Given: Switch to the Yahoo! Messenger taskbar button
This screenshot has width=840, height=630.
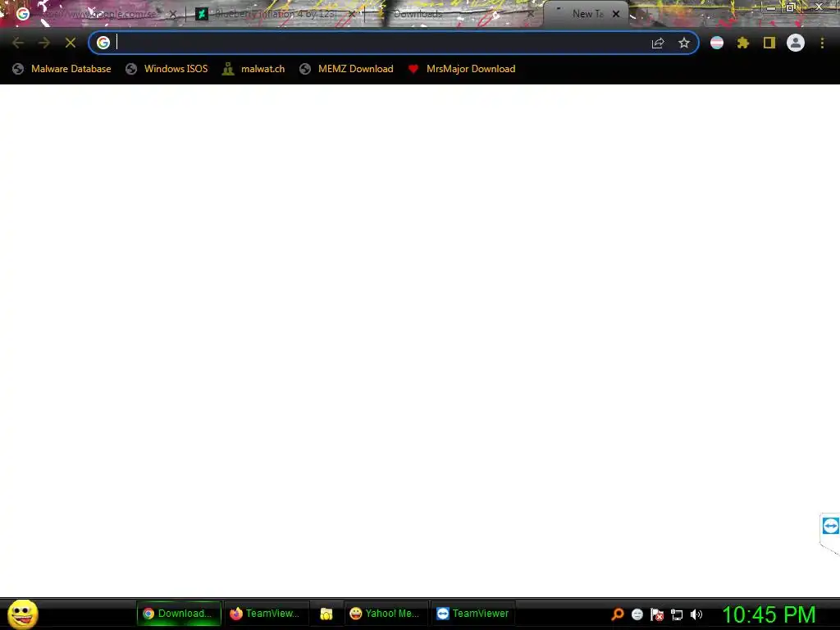Looking at the screenshot, I should tap(386, 614).
